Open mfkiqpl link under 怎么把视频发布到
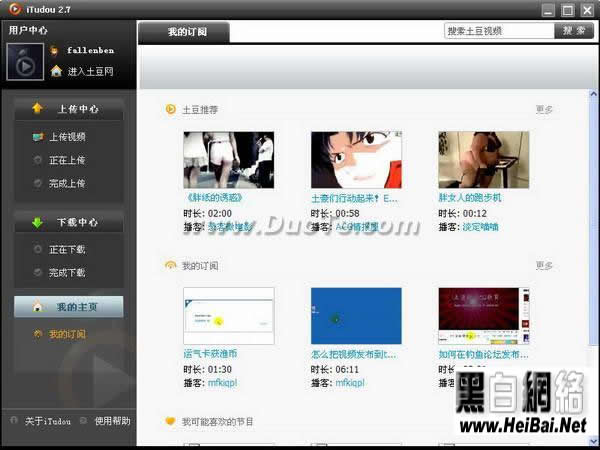 [x=350, y=383]
